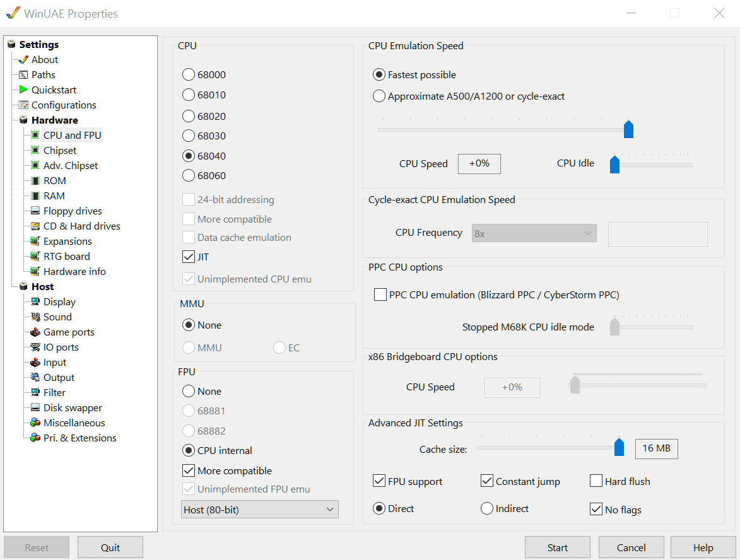Uncheck the No flags checkbox
Image resolution: width=740 pixels, height=560 pixels.
(x=596, y=509)
